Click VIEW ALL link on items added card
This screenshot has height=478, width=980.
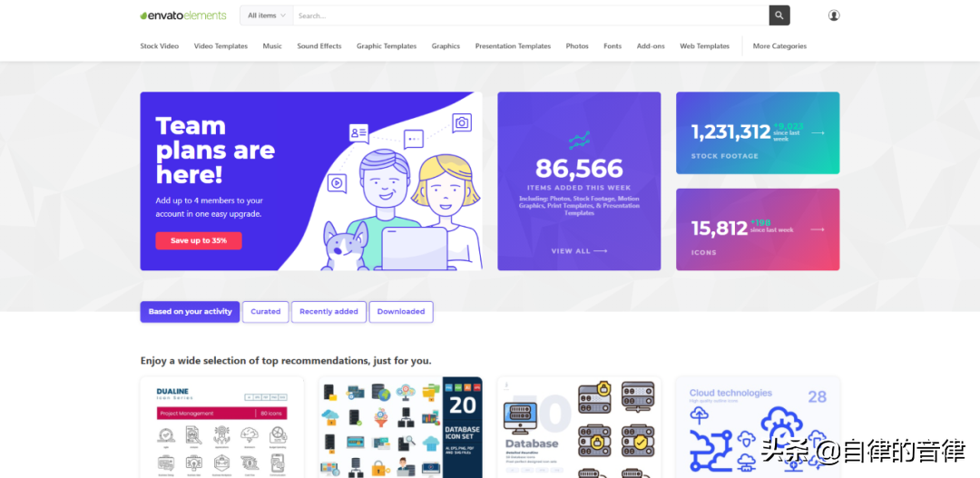[579, 250]
